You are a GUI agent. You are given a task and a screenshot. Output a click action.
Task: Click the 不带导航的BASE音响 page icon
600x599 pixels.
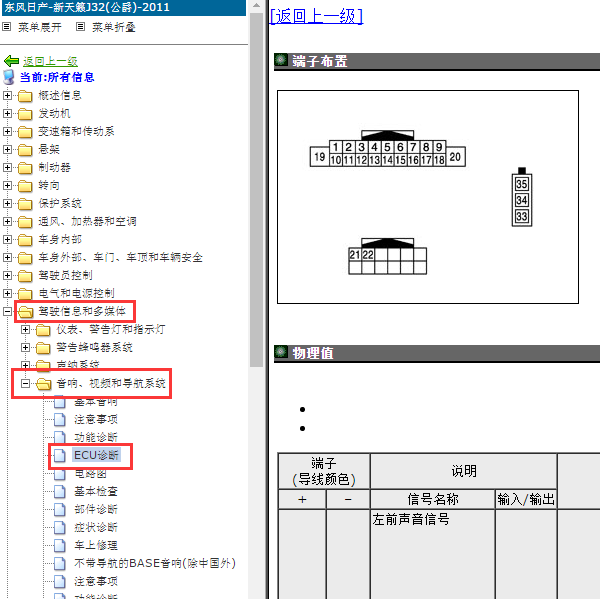coord(59,563)
